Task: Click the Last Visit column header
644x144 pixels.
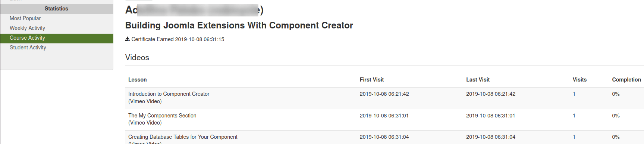Action: coord(478,80)
